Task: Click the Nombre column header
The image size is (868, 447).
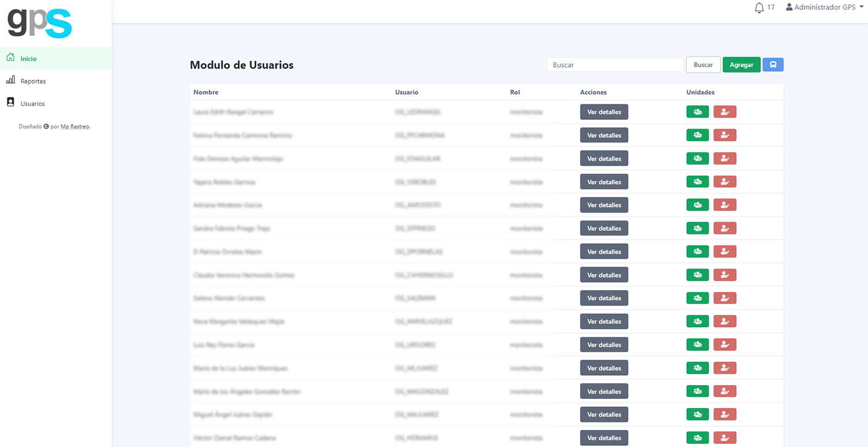Action: (206, 92)
